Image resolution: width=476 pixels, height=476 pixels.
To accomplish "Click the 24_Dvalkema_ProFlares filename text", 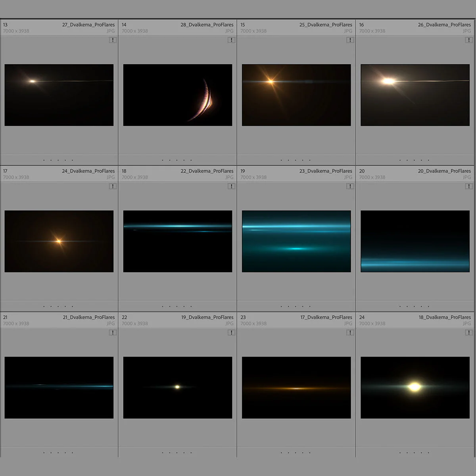I will [x=88, y=171].
